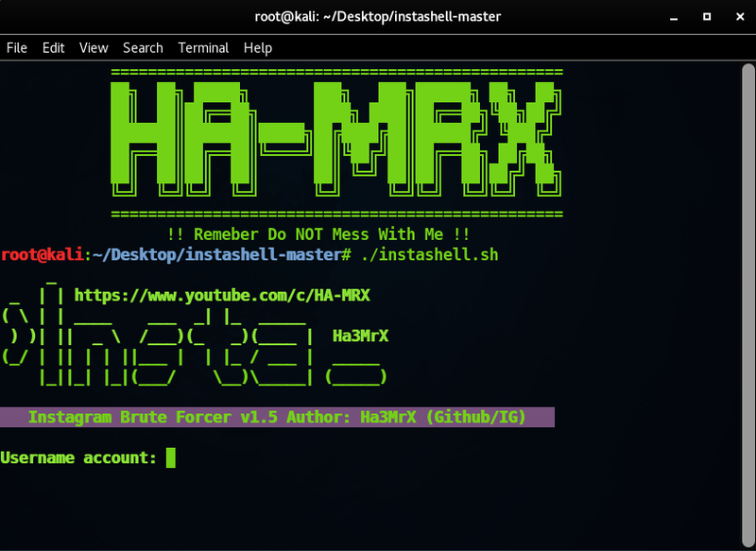The height and width of the screenshot is (551, 756).
Task: Open the File menu
Action: click(x=16, y=47)
